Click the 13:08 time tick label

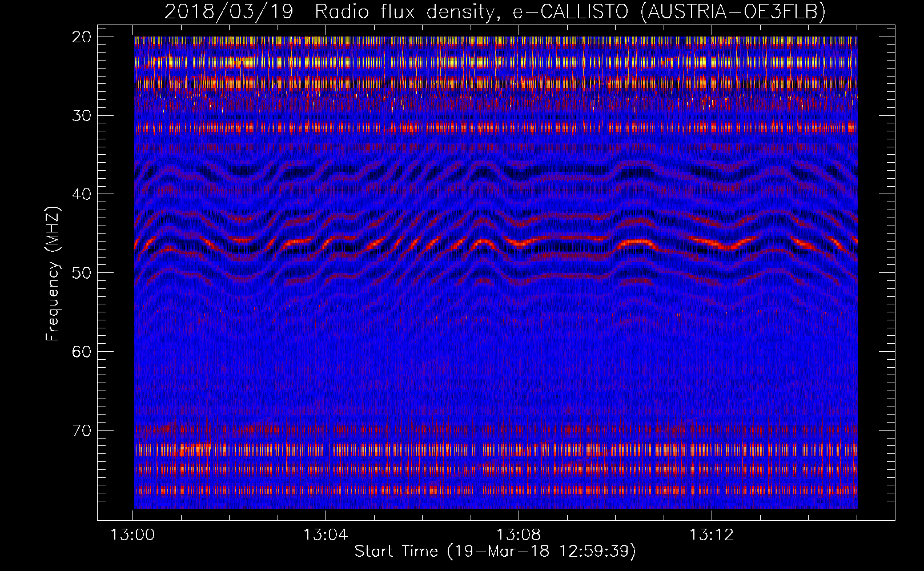pos(519,535)
